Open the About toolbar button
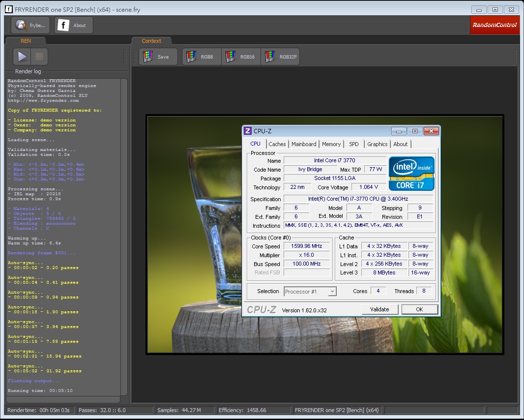 73,25
